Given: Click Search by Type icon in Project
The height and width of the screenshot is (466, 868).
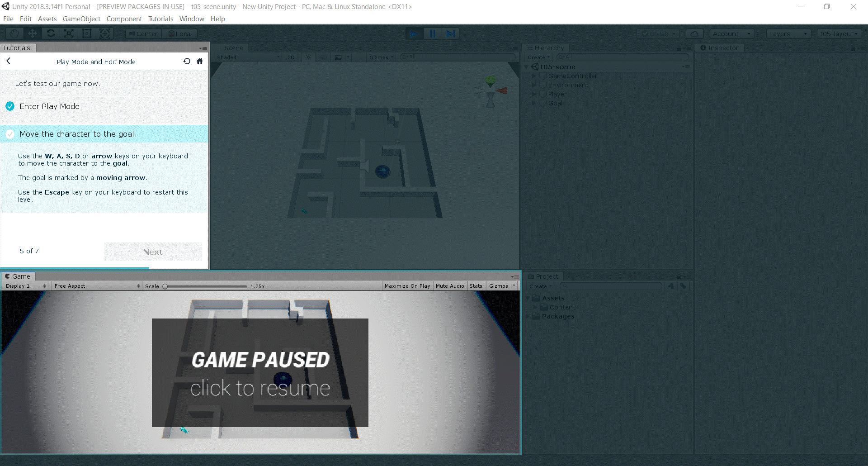Looking at the screenshot, I should 671,286.
